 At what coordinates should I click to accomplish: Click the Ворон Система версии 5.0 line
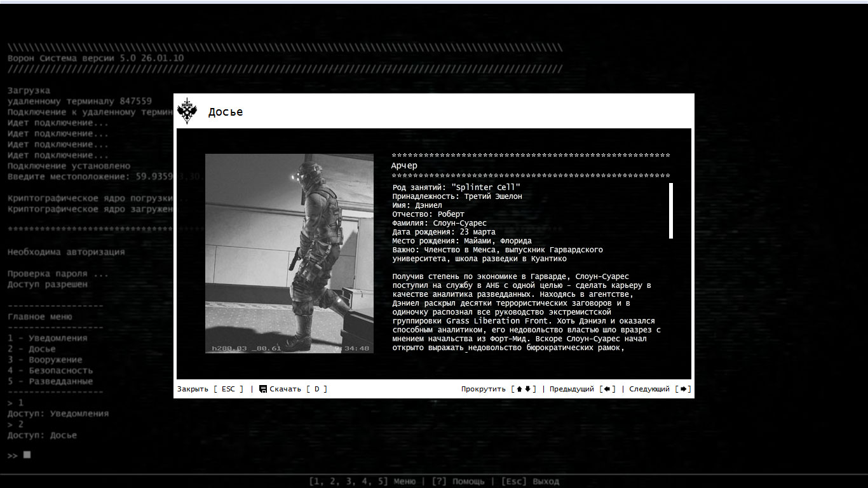(x=96, y=58)
